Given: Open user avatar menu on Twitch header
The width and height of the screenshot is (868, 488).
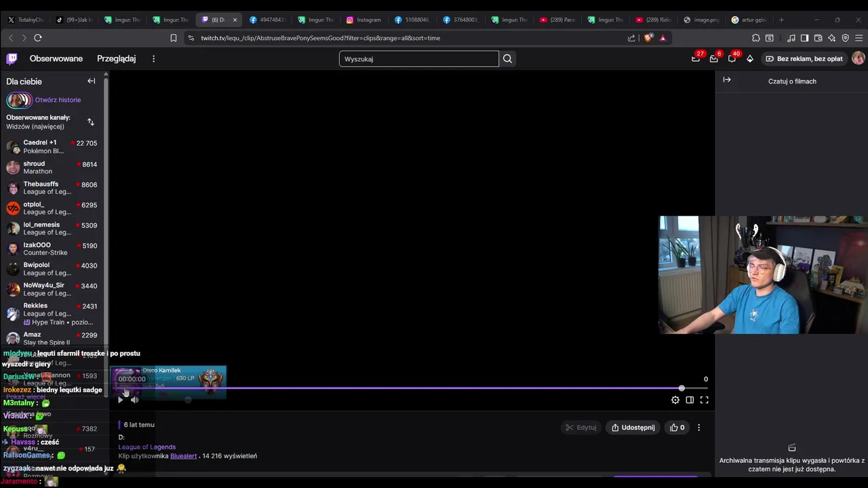Looking at the screenshot, I should click(x=858, y=59).
